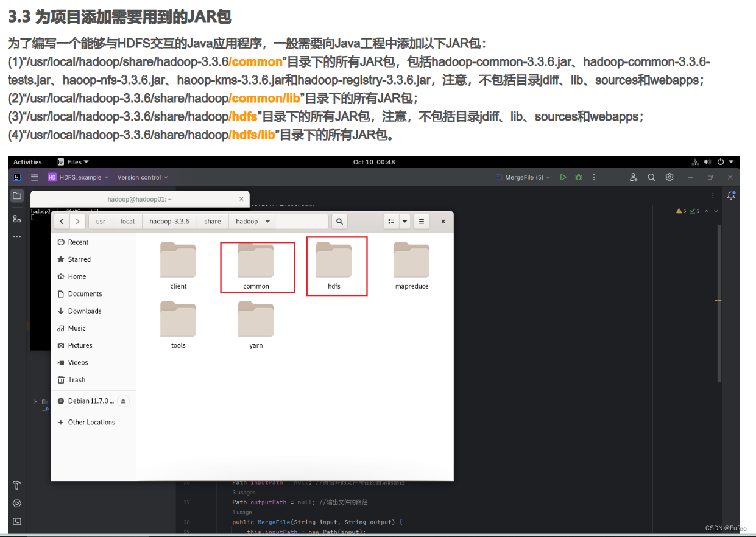Viewport: 756px width, 537px height.
Task: Open the Version control dropdown
Action: [142, 177]
